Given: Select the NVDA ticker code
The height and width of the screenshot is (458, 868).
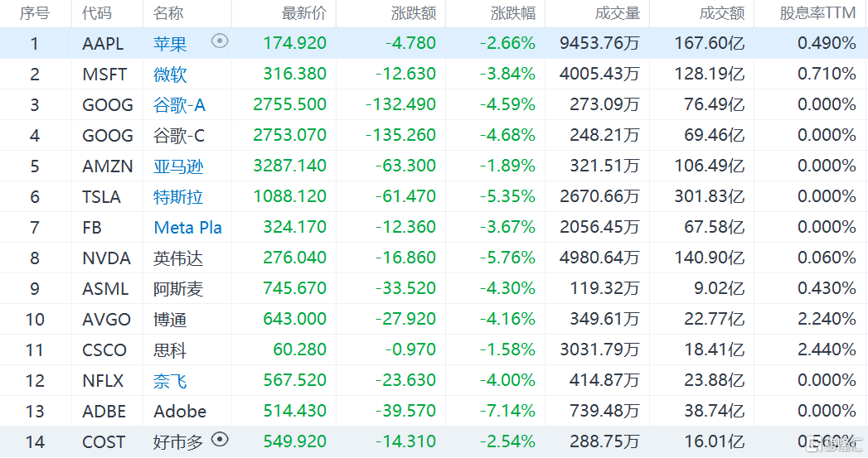Looking at the screenshot, I should [x=106, y=258].
